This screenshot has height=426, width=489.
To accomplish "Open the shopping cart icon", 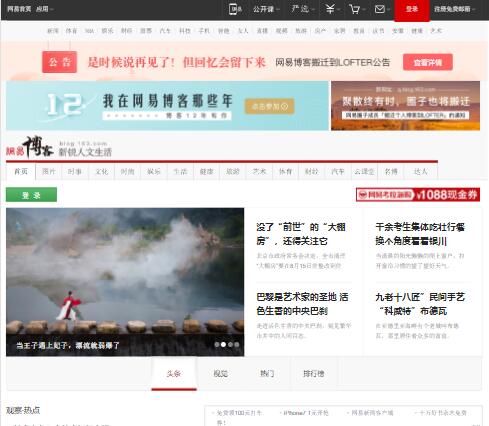I will tap(356, 9).
